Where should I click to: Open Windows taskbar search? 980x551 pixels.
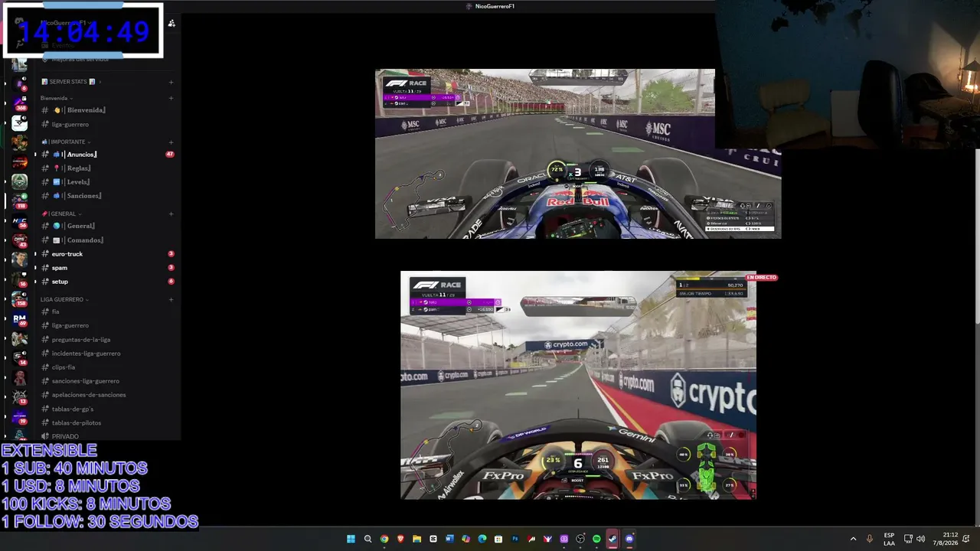pos(367,539)
